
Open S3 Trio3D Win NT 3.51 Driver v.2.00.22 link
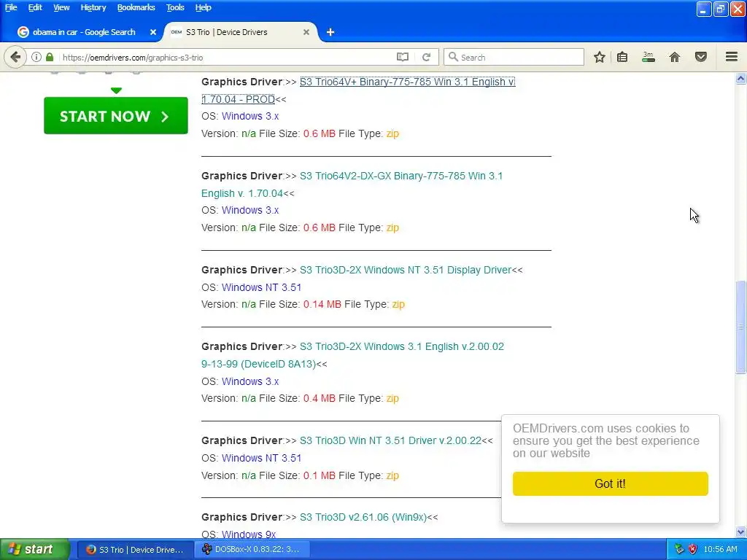(x=391, y=440)
